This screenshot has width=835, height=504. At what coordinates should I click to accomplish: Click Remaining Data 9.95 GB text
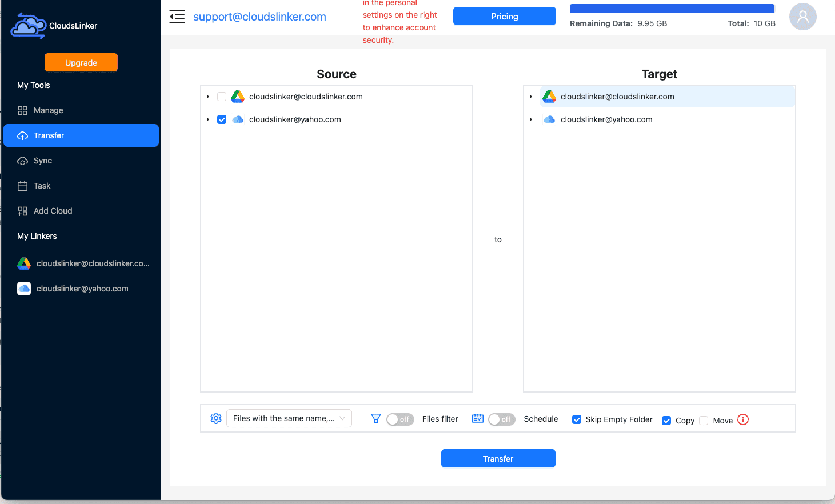tap(618, 23)
